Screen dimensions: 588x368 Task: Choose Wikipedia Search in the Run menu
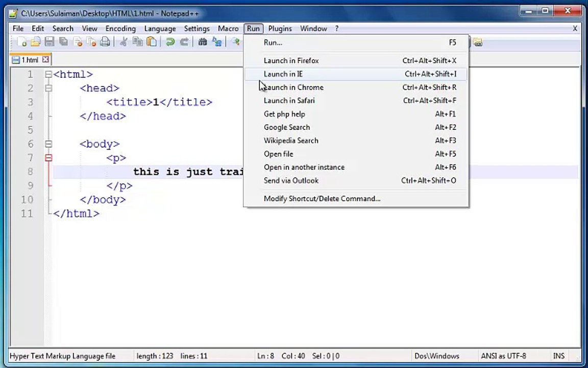pos(356,141)
